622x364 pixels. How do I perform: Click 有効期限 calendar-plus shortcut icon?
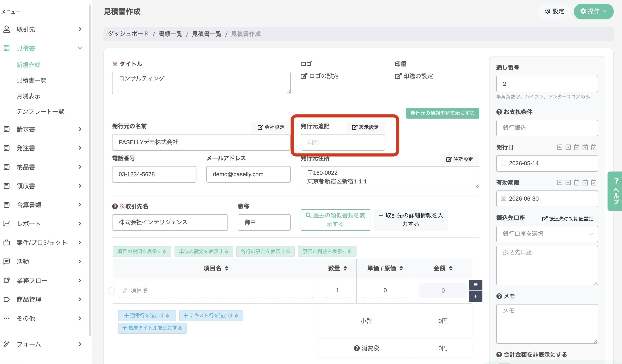pyautogui.click(x=585, y=182)
